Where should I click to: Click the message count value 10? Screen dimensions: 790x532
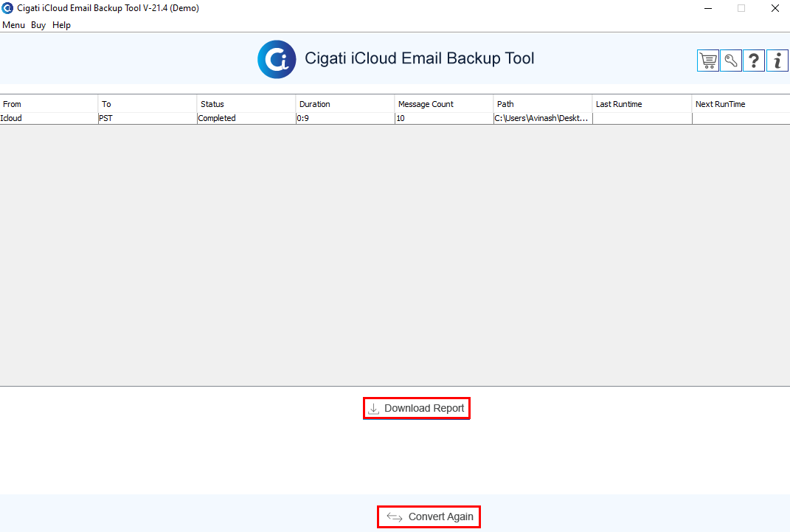tap(444, 118)
